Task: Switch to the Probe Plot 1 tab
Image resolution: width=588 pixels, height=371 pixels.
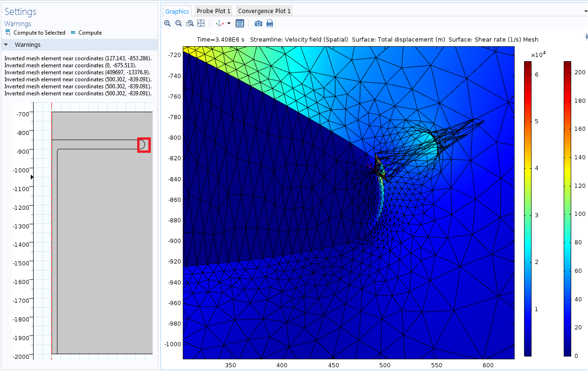Action: click(x=213, y=11)
